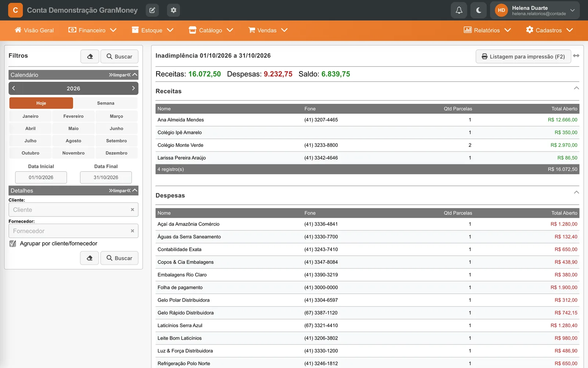Click the orange C account logo
588x368 pixels.
(x=15, y=10)
